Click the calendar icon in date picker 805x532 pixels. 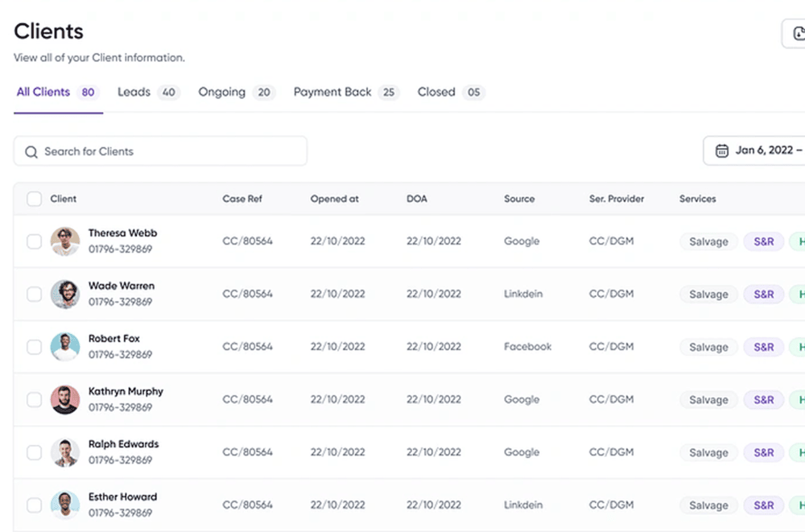pos(722,151)
